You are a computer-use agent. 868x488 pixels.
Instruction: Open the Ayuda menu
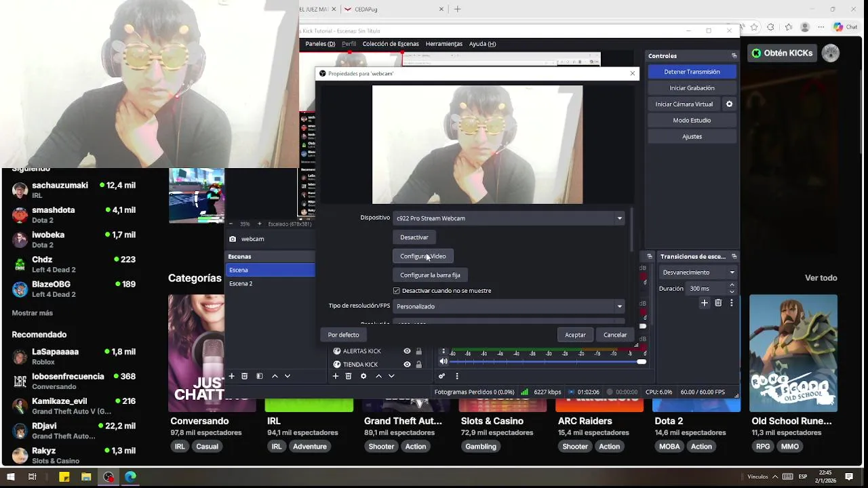pyautogui.click(x=482, y=44)
